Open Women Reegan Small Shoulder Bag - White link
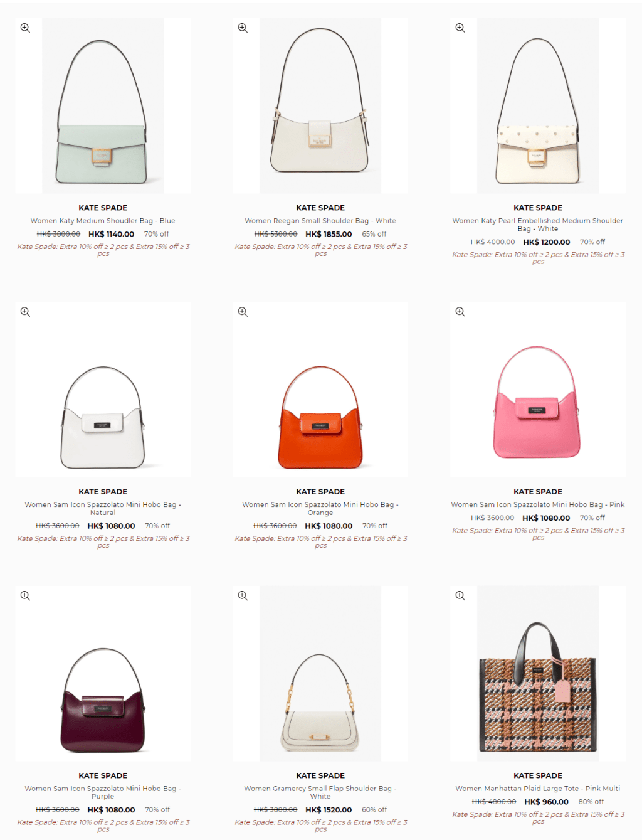This screenshot has width=642, height=840. click(320, 221)
